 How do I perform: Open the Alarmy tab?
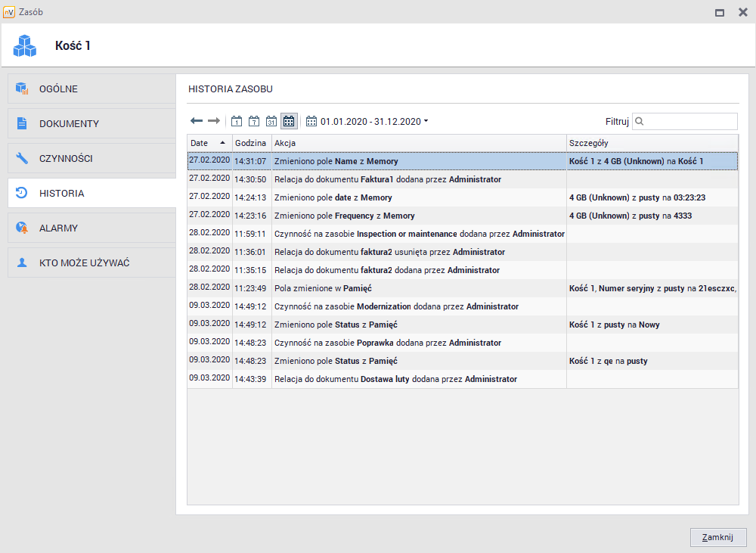coord(91,228)
